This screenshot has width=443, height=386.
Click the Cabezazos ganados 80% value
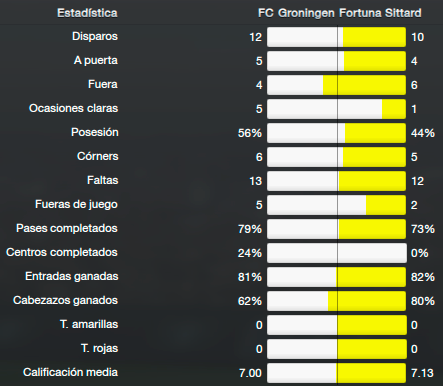click(423, 301)
